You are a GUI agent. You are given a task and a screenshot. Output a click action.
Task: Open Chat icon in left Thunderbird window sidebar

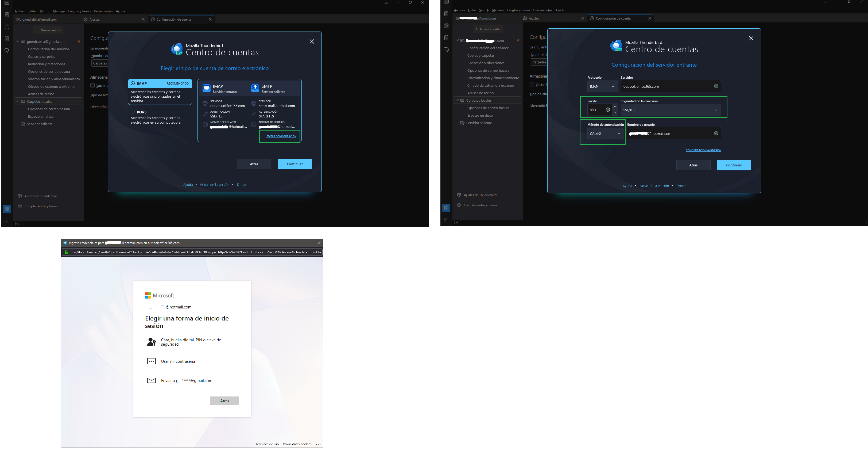point(7,51)
